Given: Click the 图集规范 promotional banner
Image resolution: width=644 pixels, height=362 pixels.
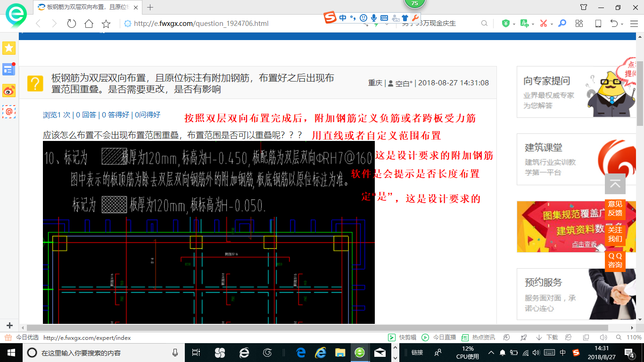Looking at the screenshot, I should click(576, 227).
